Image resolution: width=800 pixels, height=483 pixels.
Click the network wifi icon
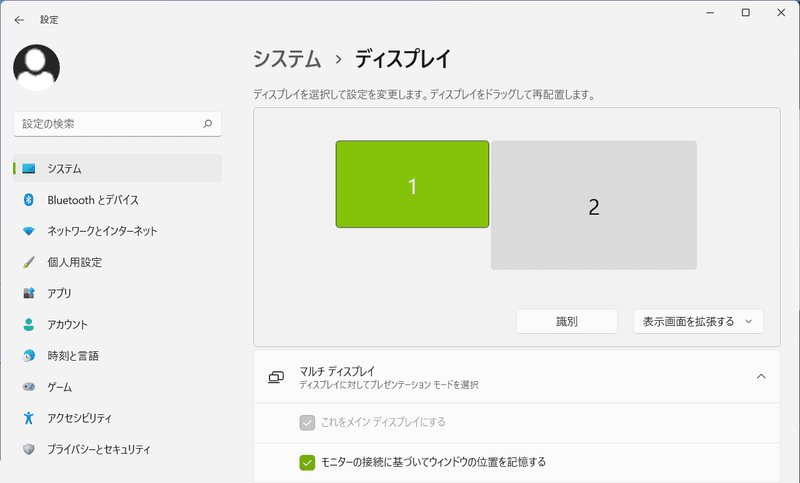click(29, 231)
